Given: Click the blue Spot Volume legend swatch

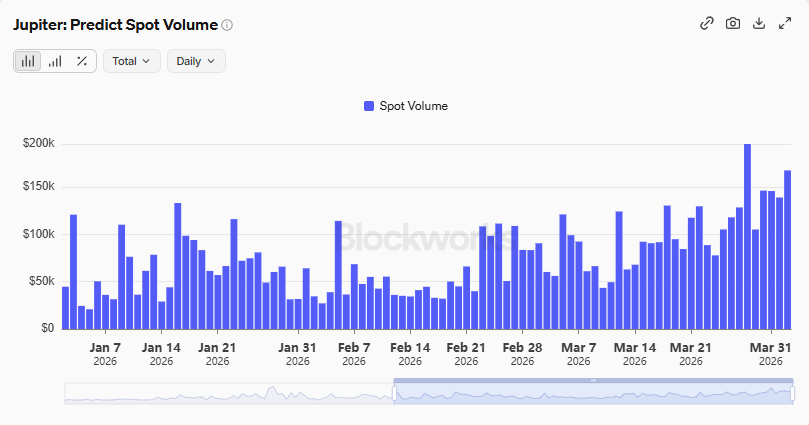Looking at the screenshot, I should pos(369,106).
